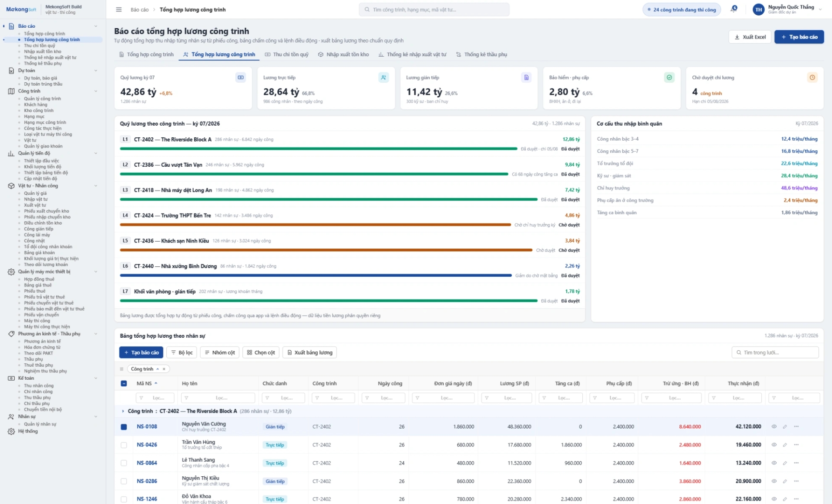
Task: Open Hệ thống settings gear icon
Action: pyautogui.click(x=11, y=431)
